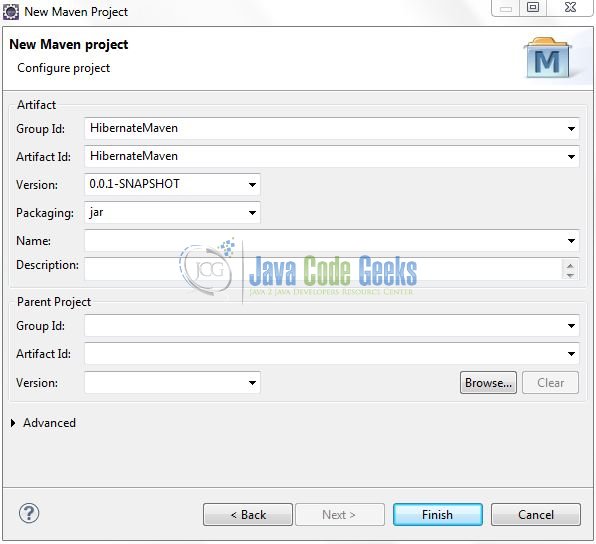Click the Browse... button
This screenshot has height=544, width=596.
pyautogui.click(x=488, y=383)
